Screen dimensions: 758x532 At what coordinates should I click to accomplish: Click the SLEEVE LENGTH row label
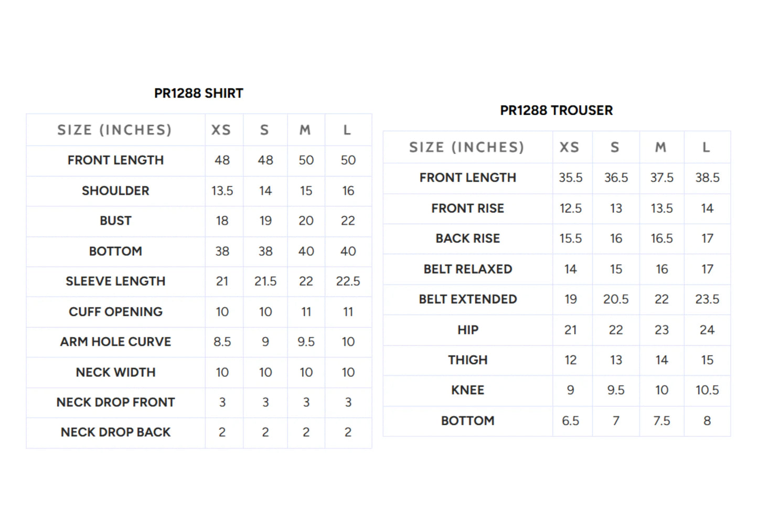click(x=115, y=281)
